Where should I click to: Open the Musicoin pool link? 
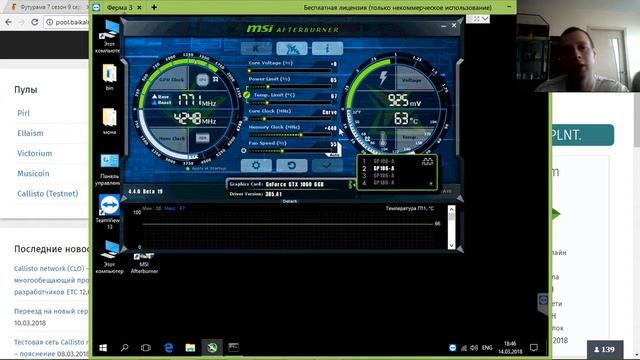[33, 173]
